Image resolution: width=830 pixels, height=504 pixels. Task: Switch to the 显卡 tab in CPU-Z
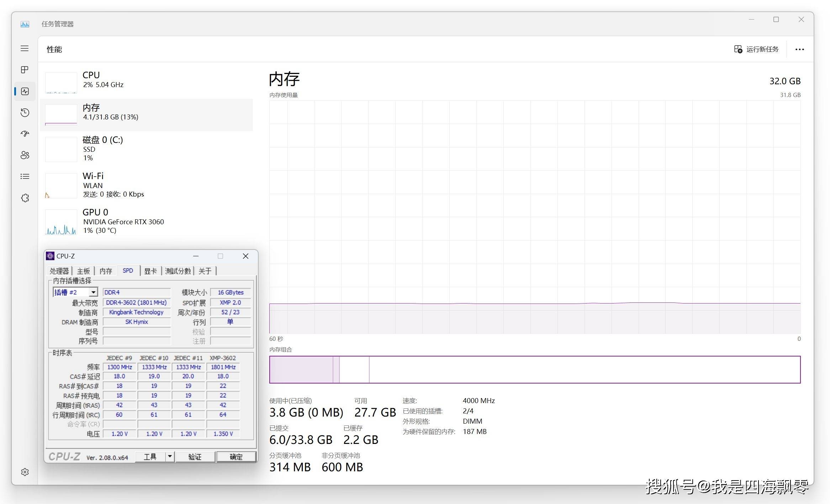tap(150, 270)
